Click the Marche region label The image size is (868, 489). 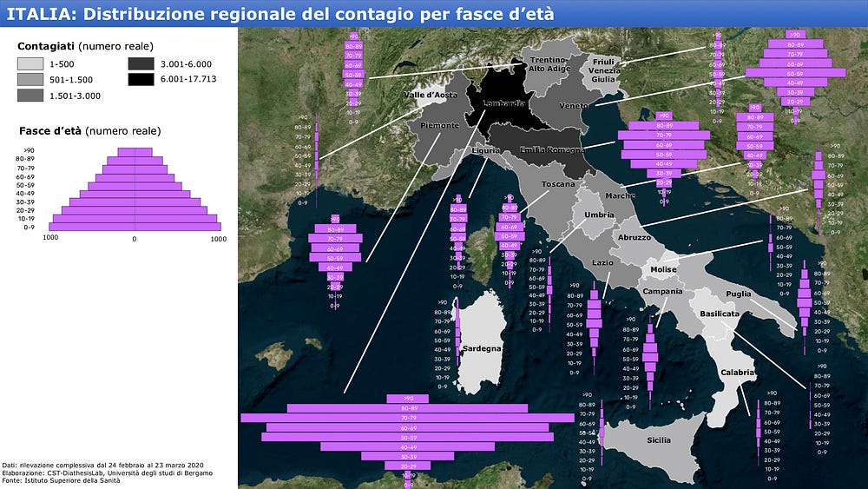tap(620, 195)
